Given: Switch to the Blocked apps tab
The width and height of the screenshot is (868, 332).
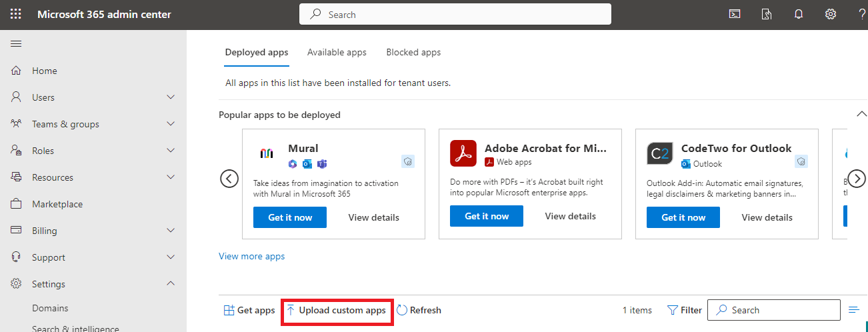Looking at the screenshot, I should click(x=413, y=52).
